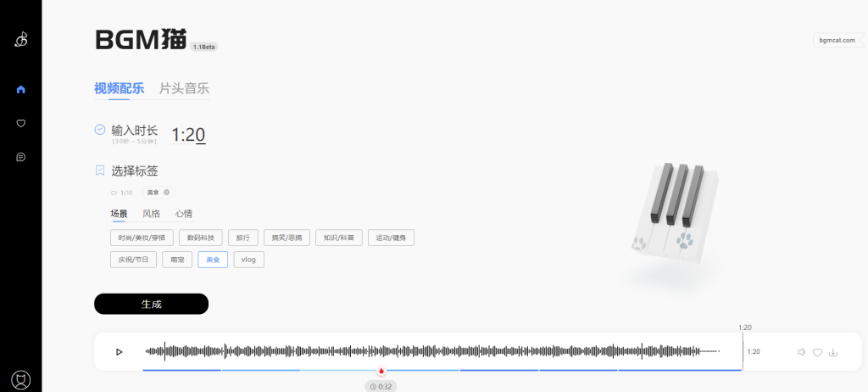Open the feedback message icon in sidebar

[21, 158]
